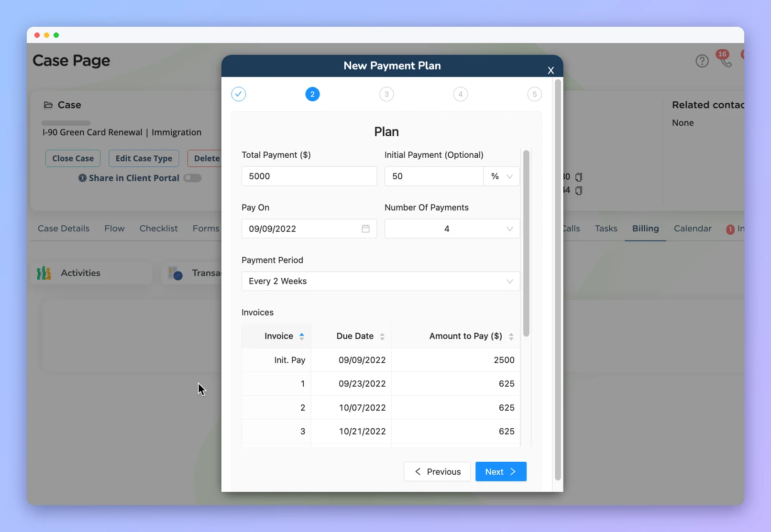Switch to the Checklist tab

click(x=158, y=228)
